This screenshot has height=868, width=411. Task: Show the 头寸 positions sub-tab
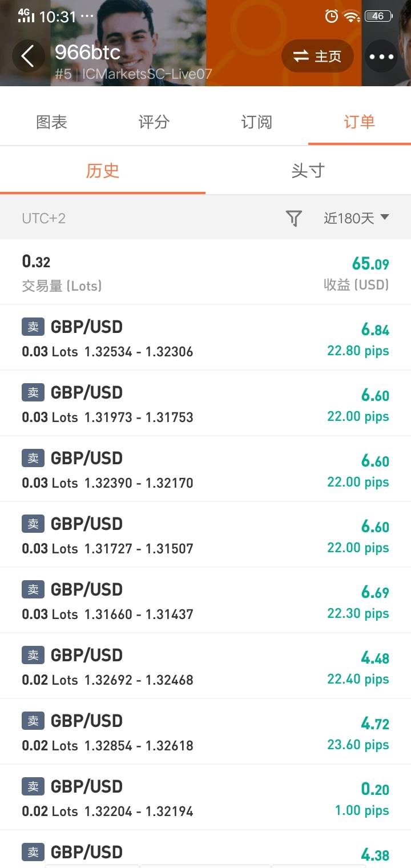tap(308, 171)
